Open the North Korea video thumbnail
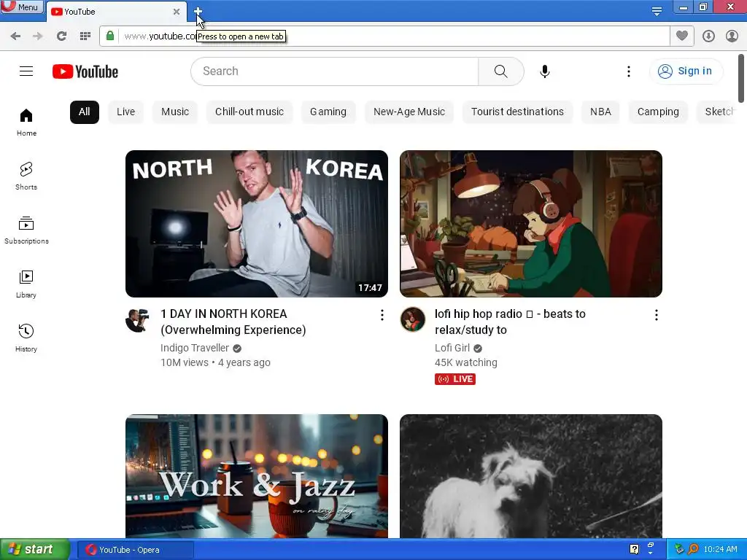The height and width of the screenshot is (560, 747). (x=257, y=224)
